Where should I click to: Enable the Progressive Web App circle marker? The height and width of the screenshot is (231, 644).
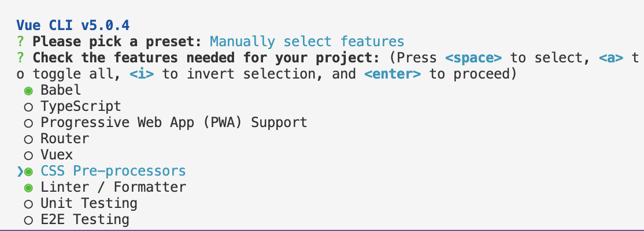(x=28, y=124)
